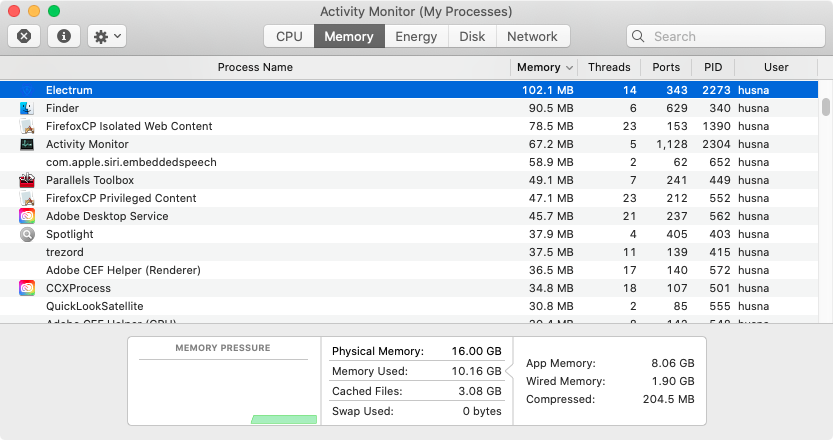
Task: Sort by Ports column header
Action: point(666,67)
